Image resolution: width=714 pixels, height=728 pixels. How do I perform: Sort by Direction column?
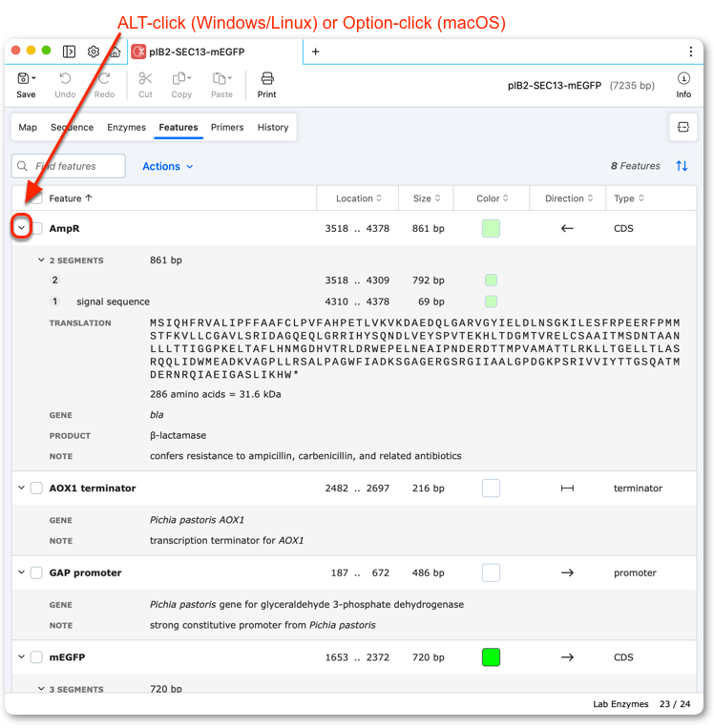[569, 198]
